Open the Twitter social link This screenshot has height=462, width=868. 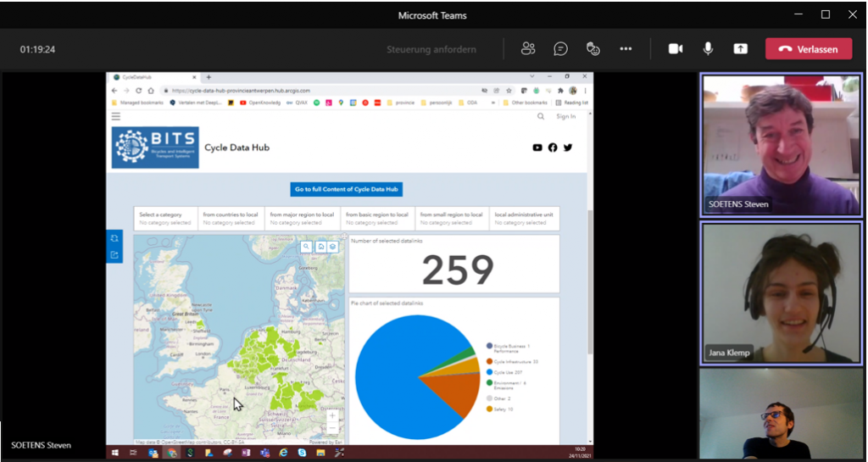pyautogui.click(x=568, y=148)
